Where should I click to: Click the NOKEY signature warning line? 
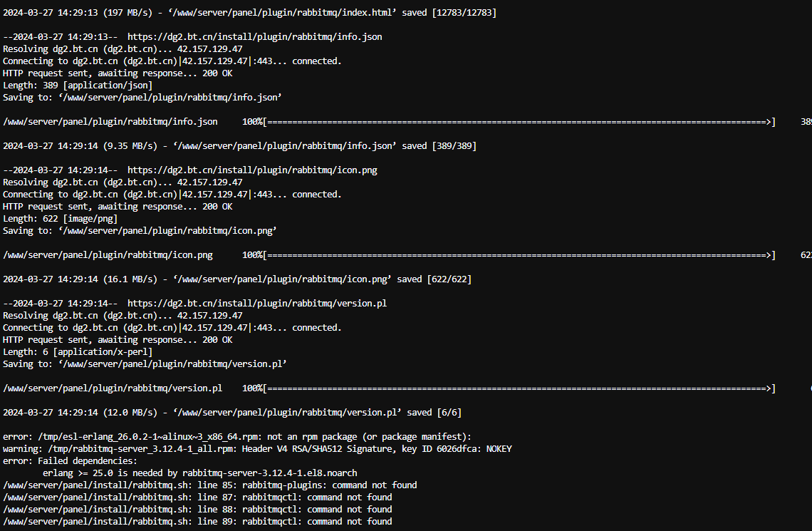257,448
